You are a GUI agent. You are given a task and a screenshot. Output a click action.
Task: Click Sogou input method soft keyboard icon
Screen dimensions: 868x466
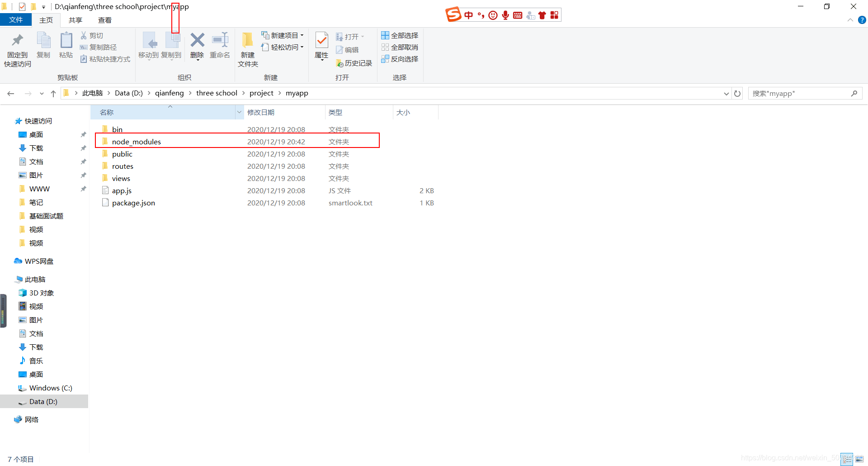pos(518,15)
